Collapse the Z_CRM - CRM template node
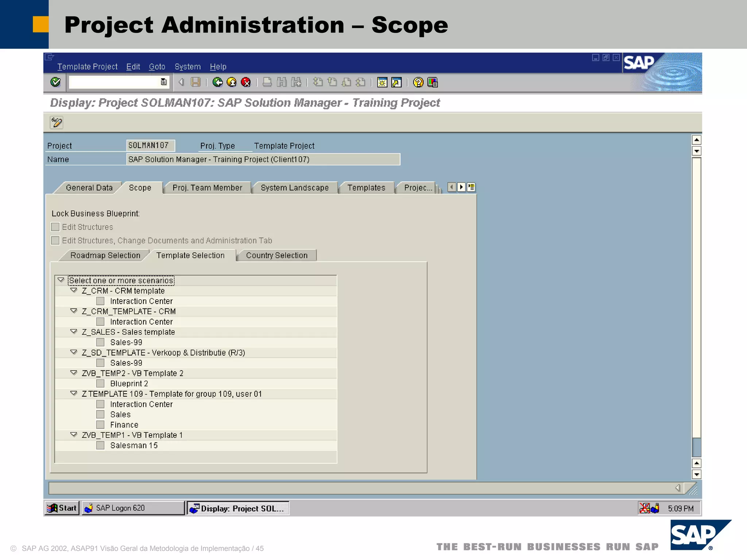This screenshot has height=560, width=747. [x=74, y=290]
